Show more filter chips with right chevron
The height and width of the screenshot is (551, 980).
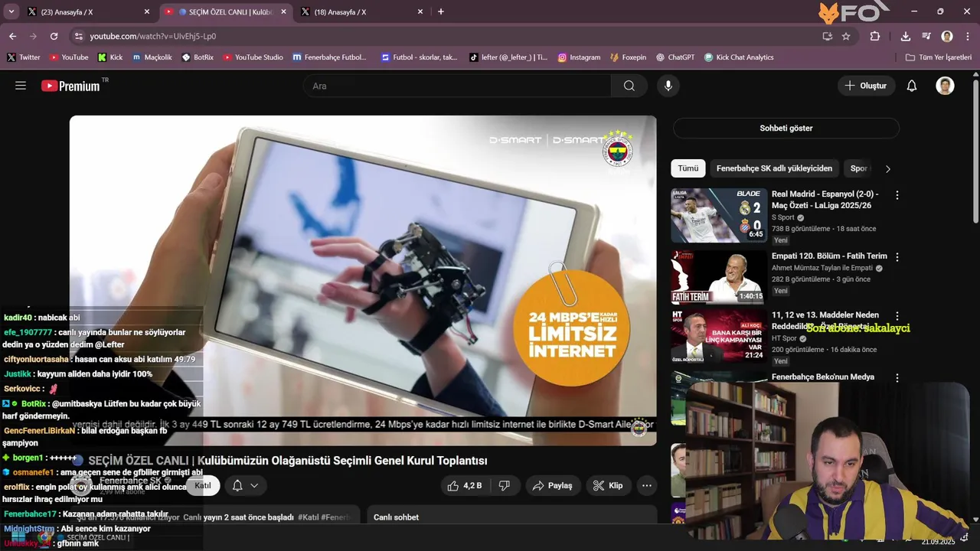(888, 168)
